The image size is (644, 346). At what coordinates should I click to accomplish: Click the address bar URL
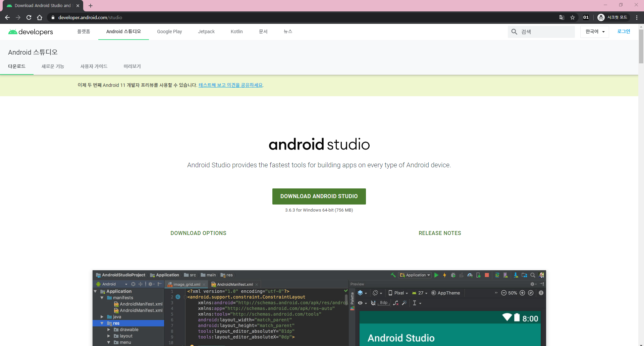[x=90, y=17]
